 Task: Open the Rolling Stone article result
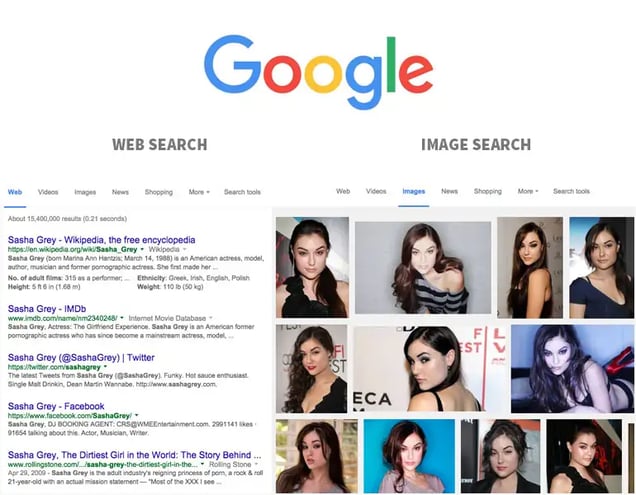[134, 455]
